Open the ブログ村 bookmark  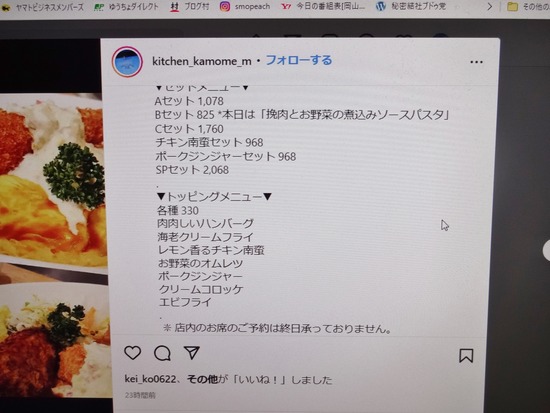189,6
